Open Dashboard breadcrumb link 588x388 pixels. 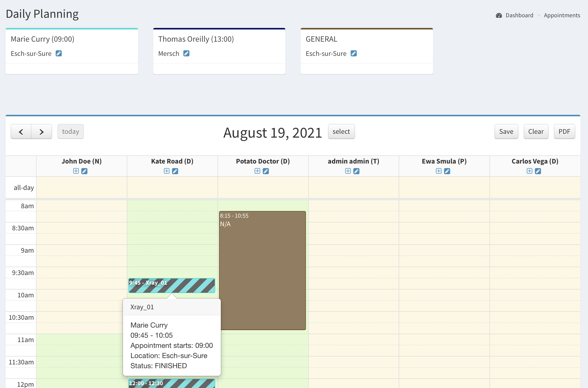click(519, 15)
